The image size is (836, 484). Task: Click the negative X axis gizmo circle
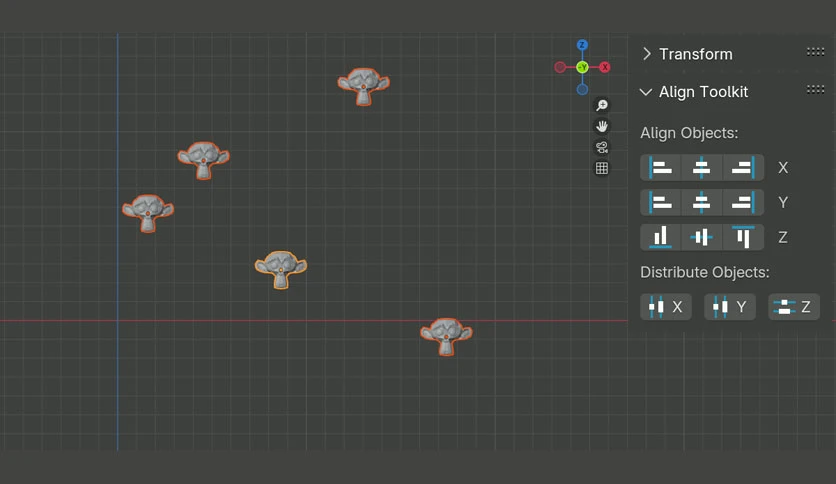pos(560,67)
